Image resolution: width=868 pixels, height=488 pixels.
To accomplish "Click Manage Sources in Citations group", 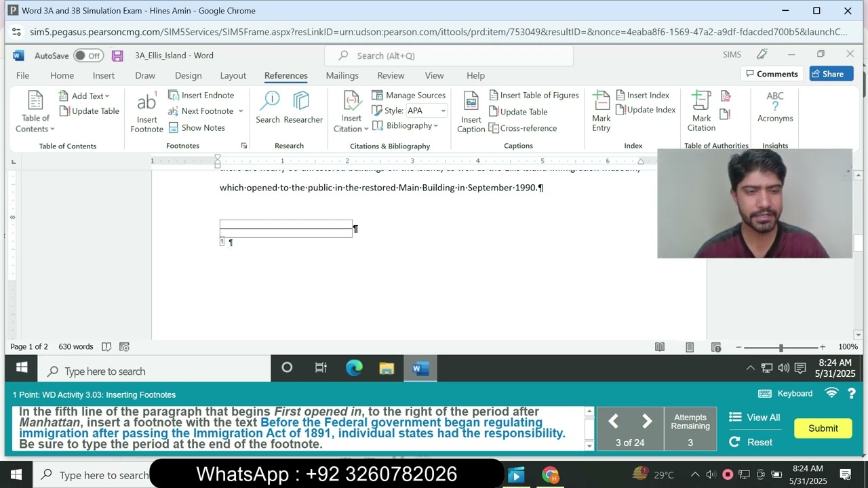I will (x=409, y=96).
